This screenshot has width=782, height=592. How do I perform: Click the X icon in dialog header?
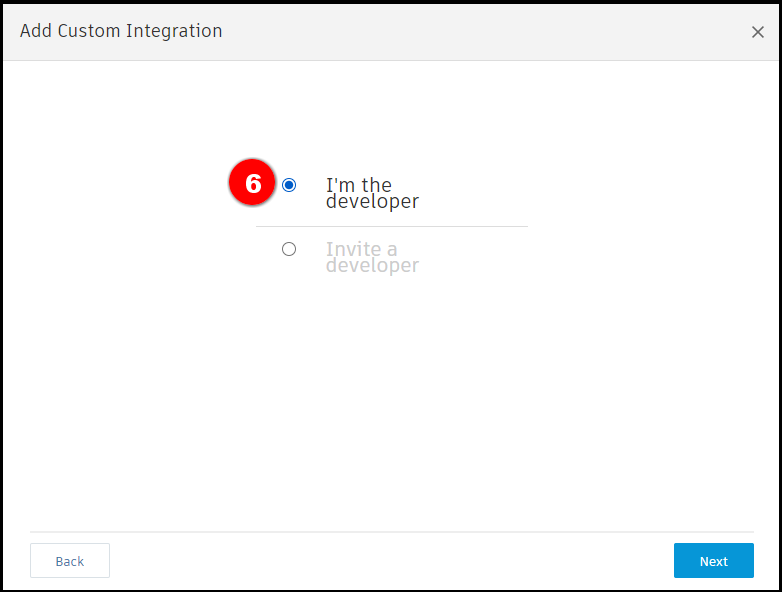point(757,32)
